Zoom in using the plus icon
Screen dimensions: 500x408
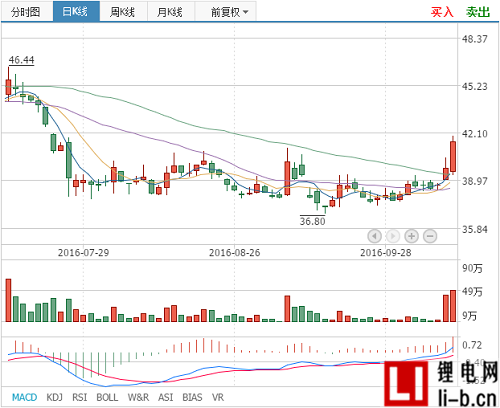[x=412, y=236]
